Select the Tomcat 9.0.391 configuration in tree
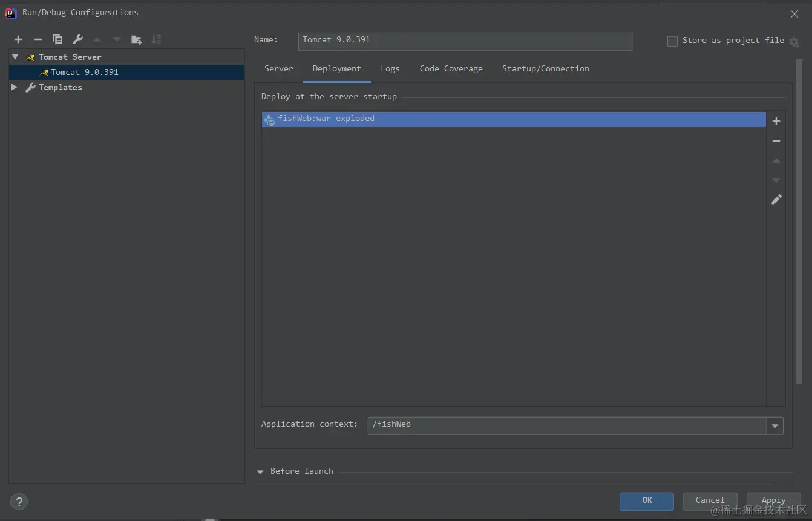812x521 pixels. click(x=126, y=72)
